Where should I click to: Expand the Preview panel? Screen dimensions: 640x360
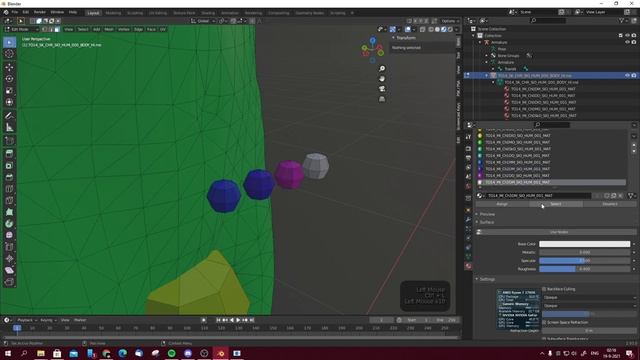pyautogui.click(x=477, y=214)
